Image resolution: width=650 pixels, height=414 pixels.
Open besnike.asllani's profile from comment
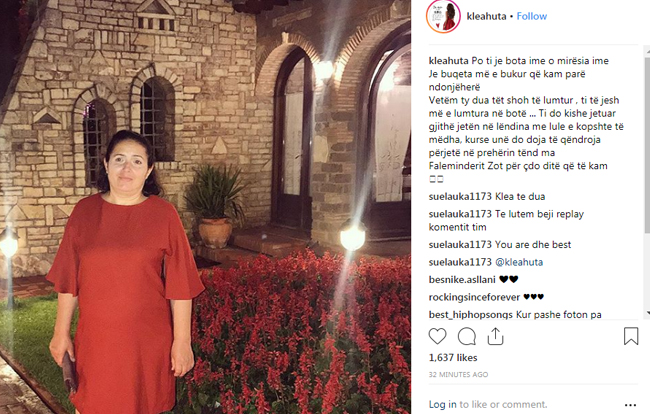(462, 280)
